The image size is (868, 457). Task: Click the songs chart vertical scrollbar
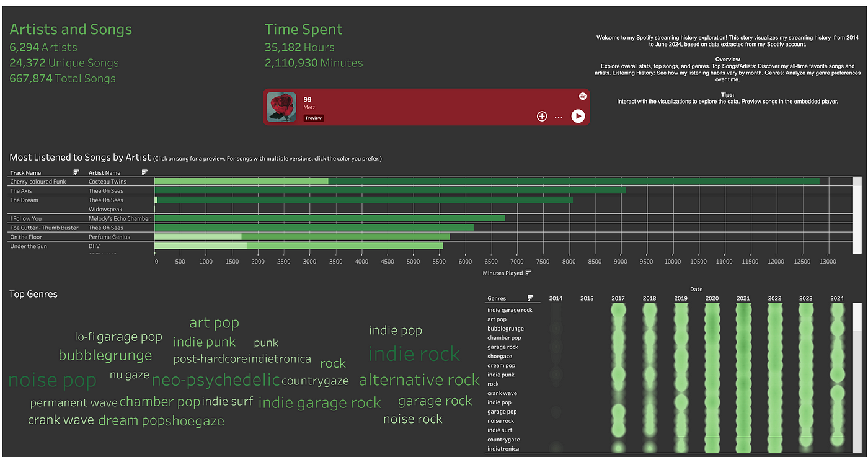[857, 215]
